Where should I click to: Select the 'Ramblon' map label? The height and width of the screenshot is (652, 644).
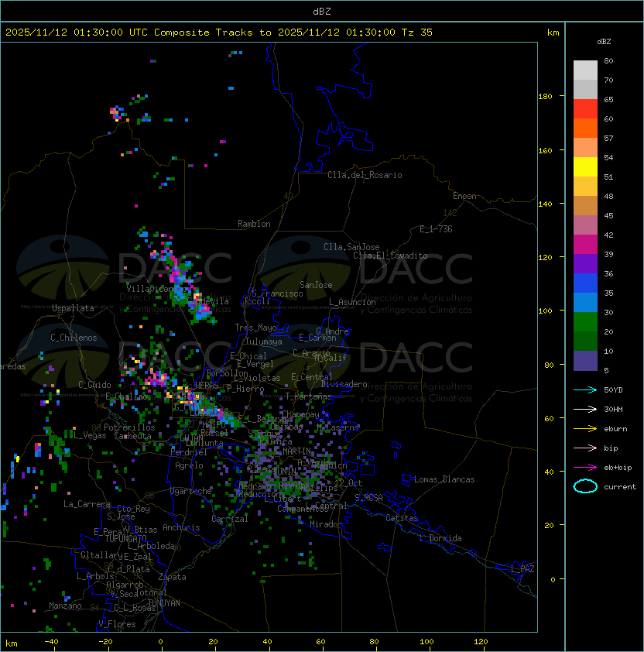pos(254,224)
